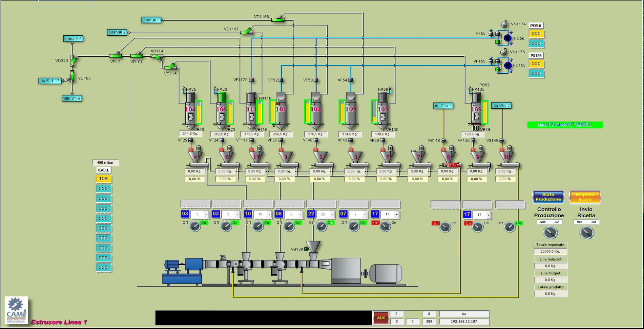This screenshot has height=329, width=644.
Task: Open the Silo S1-6 link box
Action: (x=71, y=98)
